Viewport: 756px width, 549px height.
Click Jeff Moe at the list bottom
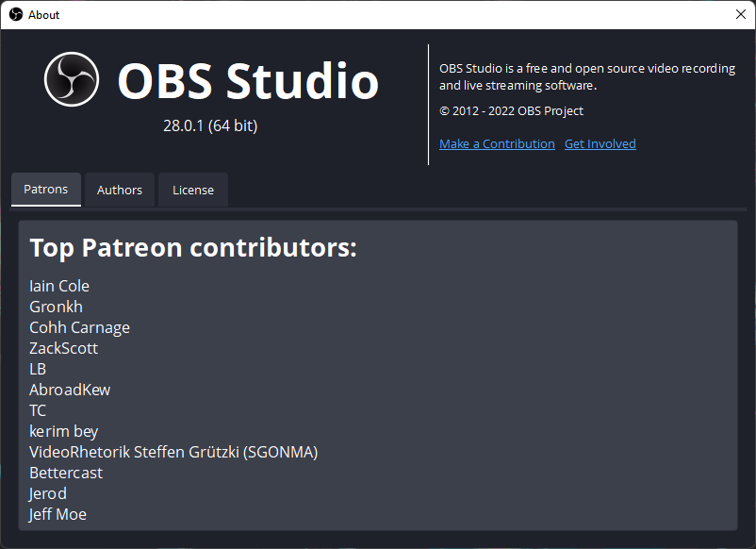(58, 514)
